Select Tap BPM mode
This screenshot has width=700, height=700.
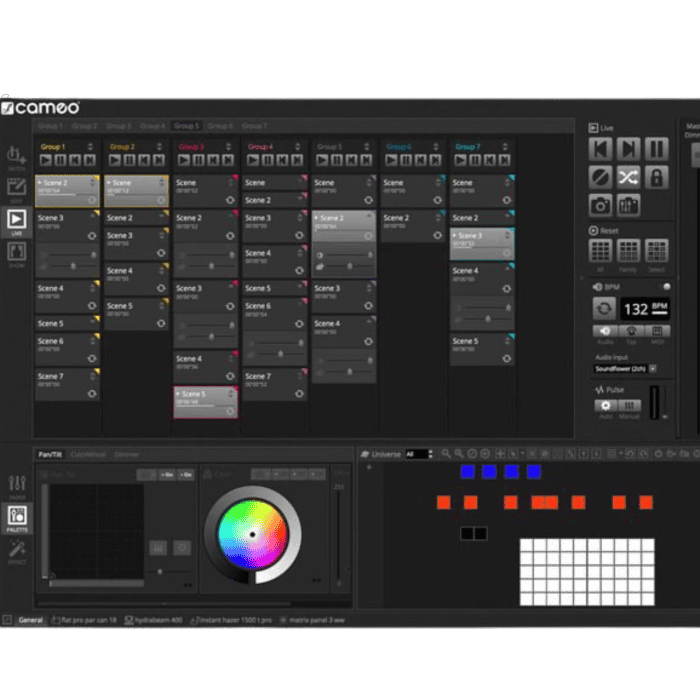coord(630,331)
